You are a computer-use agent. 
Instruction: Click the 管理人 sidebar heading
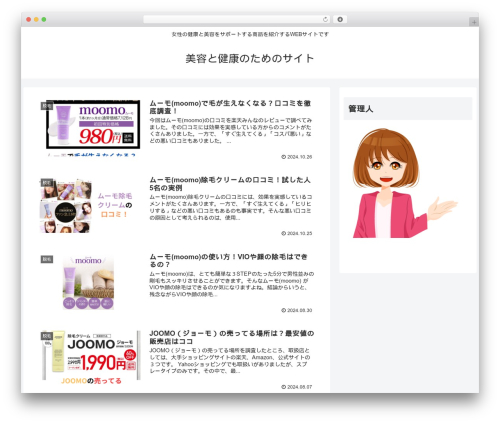tap(408, 108)
